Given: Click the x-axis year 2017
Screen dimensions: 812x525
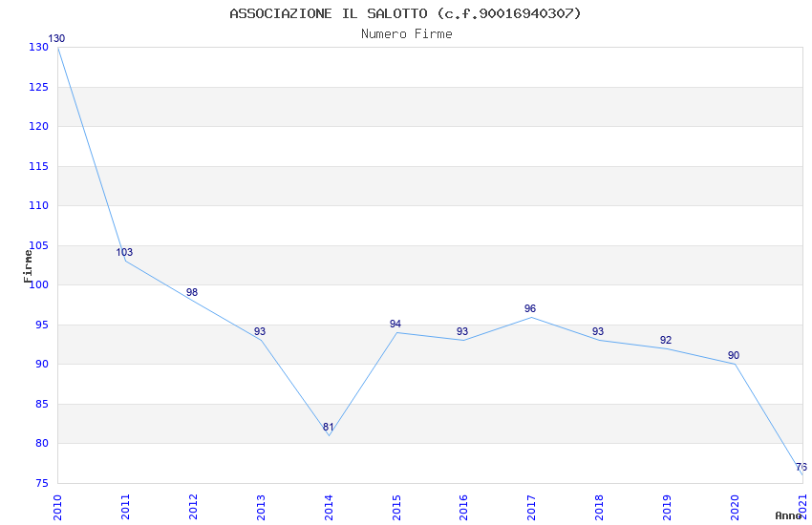Looking at the screenshot, I should point(532,507).
